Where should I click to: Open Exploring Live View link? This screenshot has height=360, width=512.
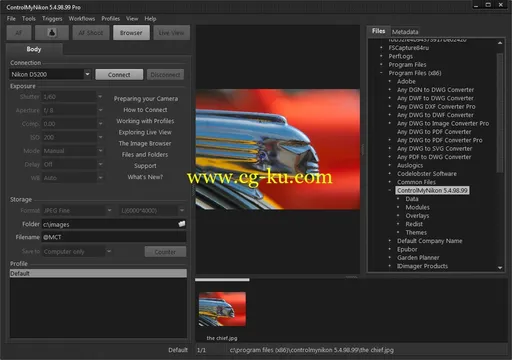point(145,132)
